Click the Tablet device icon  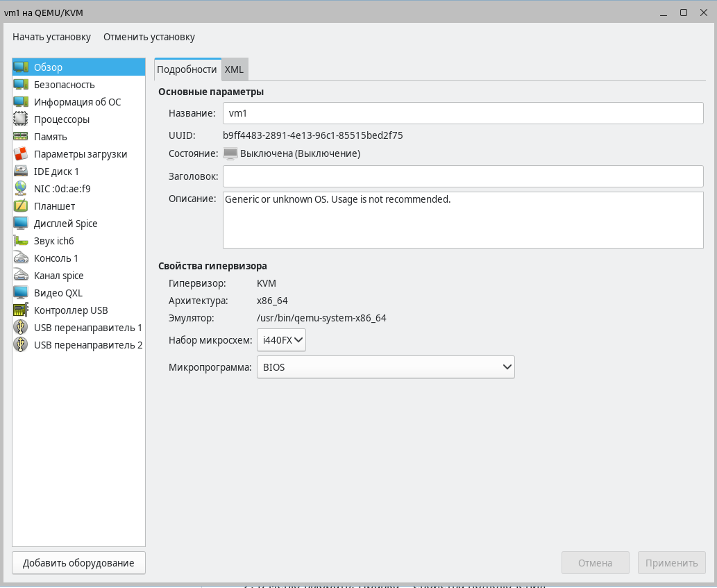pos(21,206)
